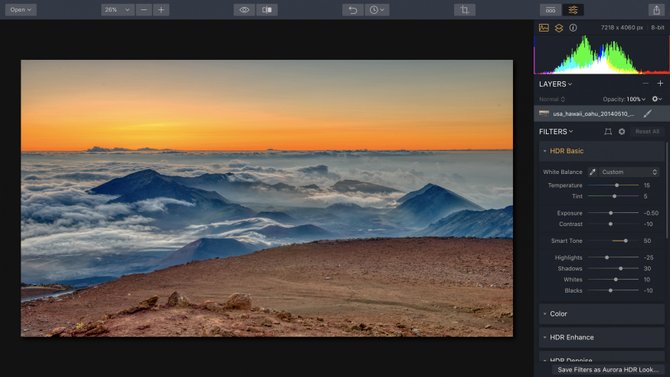Click the histogram graph

(602, 55)
